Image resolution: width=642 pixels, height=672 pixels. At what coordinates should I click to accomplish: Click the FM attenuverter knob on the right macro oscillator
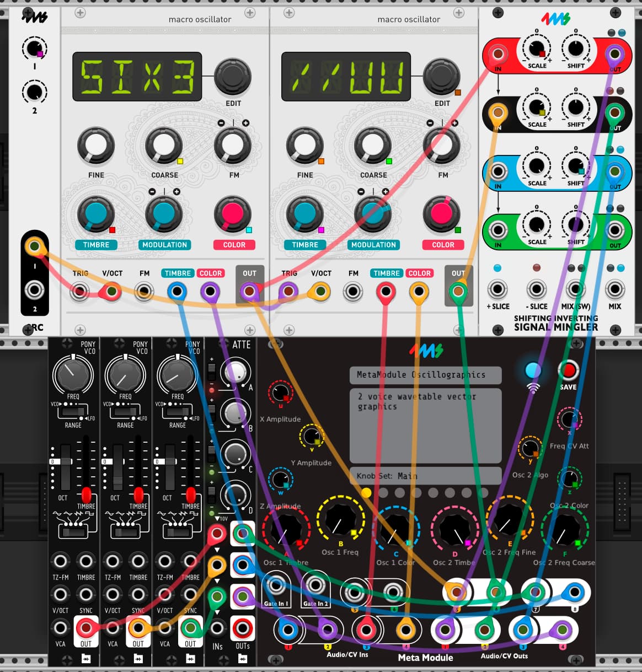click(441, 146)
